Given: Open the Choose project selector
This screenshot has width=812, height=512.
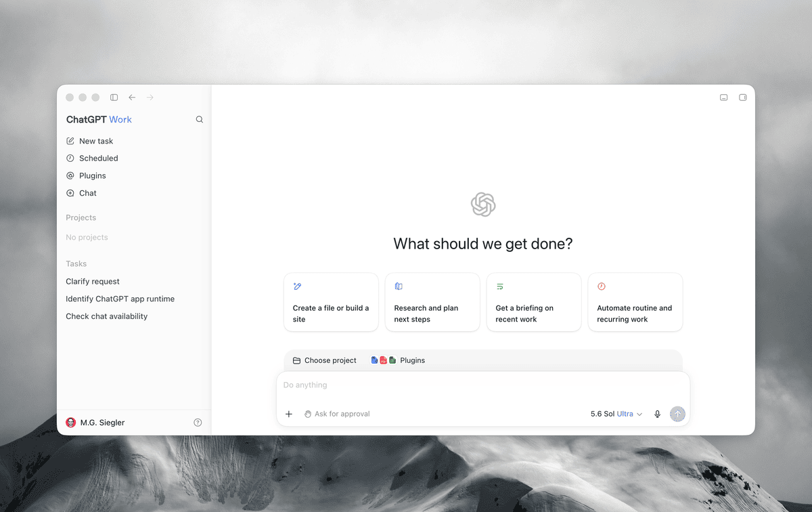Looking at the screenshot, I should [x=325, y=360].
